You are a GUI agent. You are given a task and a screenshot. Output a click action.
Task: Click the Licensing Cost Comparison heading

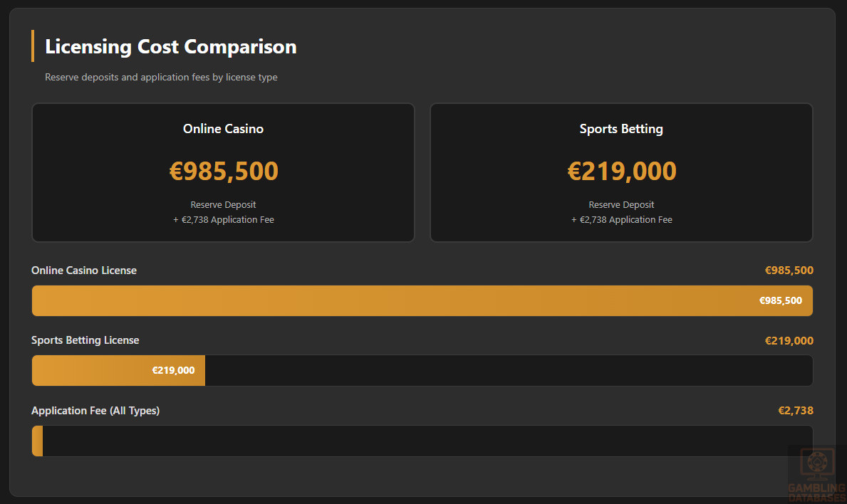pos(170,47)
